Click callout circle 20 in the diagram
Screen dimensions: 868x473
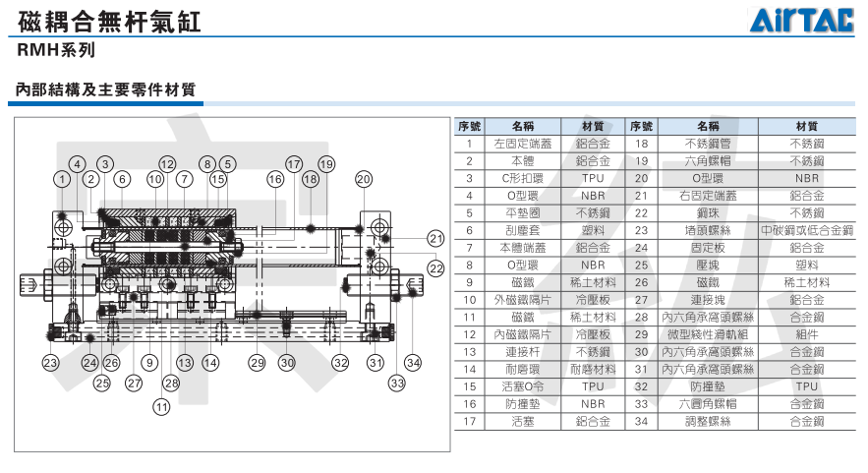tap(364, 179)
